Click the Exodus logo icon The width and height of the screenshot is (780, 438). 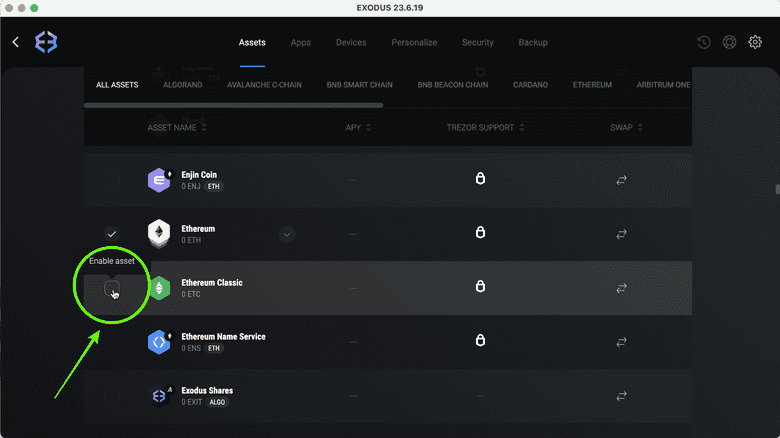(46, 42)
